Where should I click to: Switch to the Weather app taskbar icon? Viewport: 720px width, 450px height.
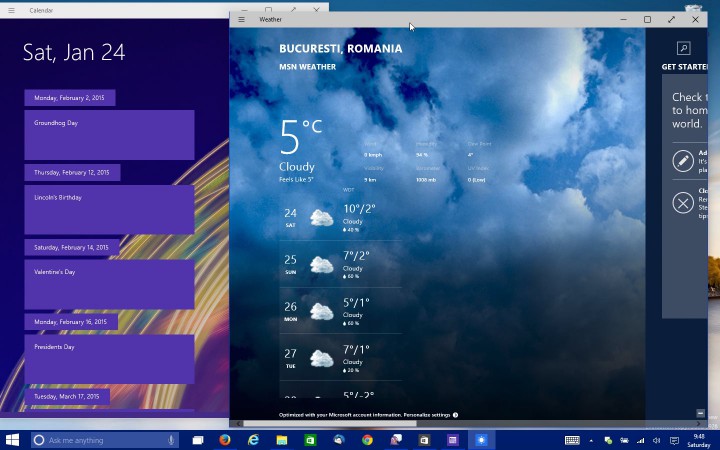point(481,440)
